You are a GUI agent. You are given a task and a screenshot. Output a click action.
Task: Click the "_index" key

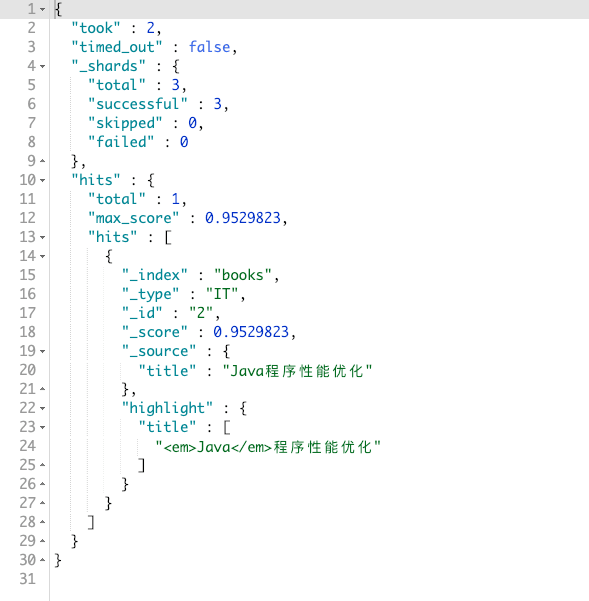click(x=155, y=275)
